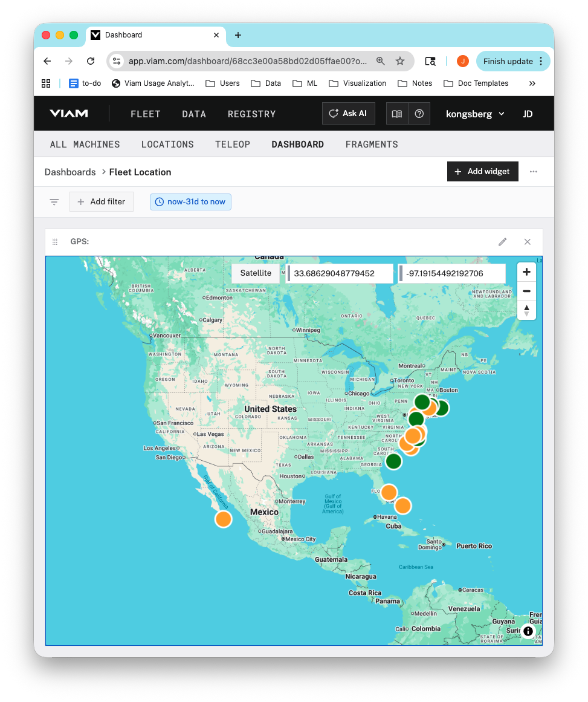
Task: Open the dashboard overflow menu
Action: point(533,172)
